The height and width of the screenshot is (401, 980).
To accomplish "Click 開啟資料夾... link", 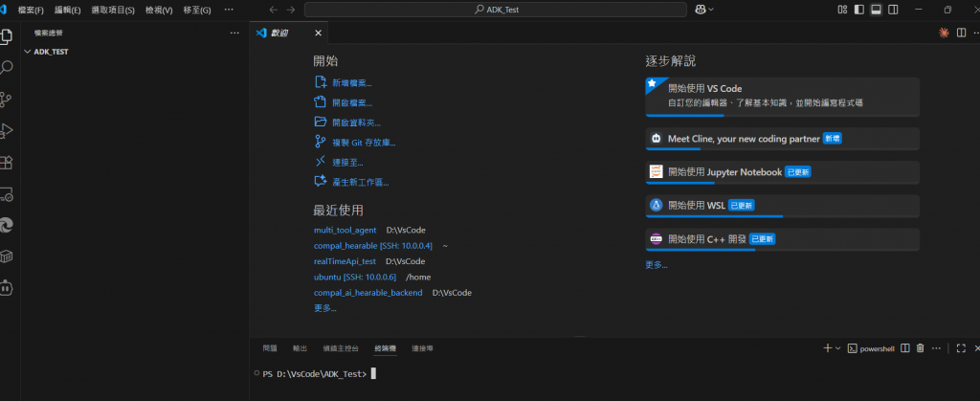I will pyautogui.click(x=356, y=123).
